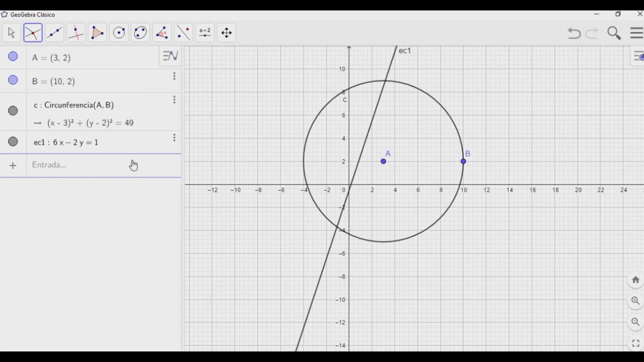644x362 pixels.
Task: Select the Reflect about line tool
Action: click(184, 33)
